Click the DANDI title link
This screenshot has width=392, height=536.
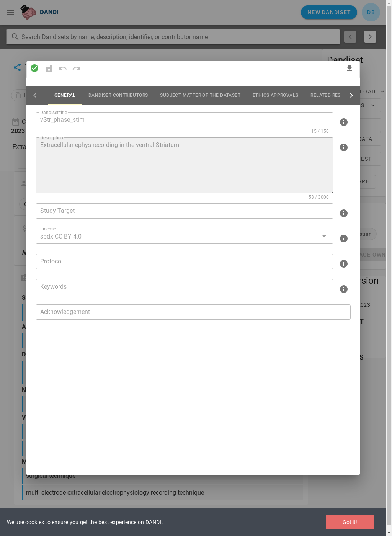tap(49, 12)
